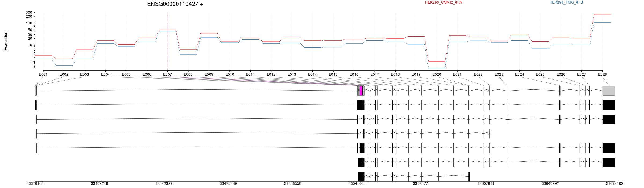Screen dimensions: 644x188
Task: Click y-axis tick label 200
Action: point(29,16)
